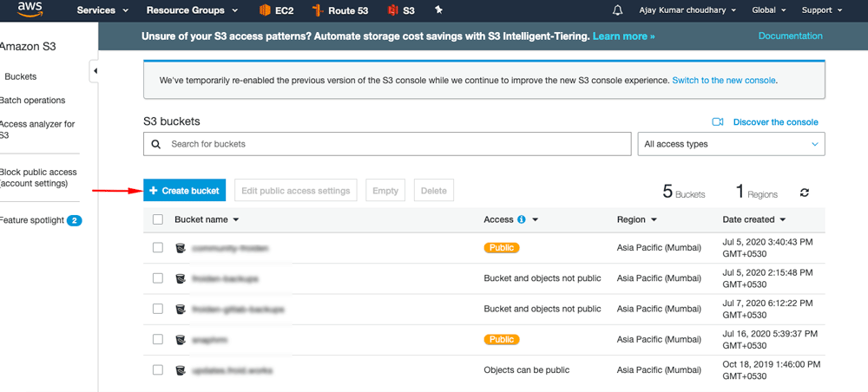Click 'Objects can be public' text
Viewport: 868px width, 392px height.
point(527,369)
